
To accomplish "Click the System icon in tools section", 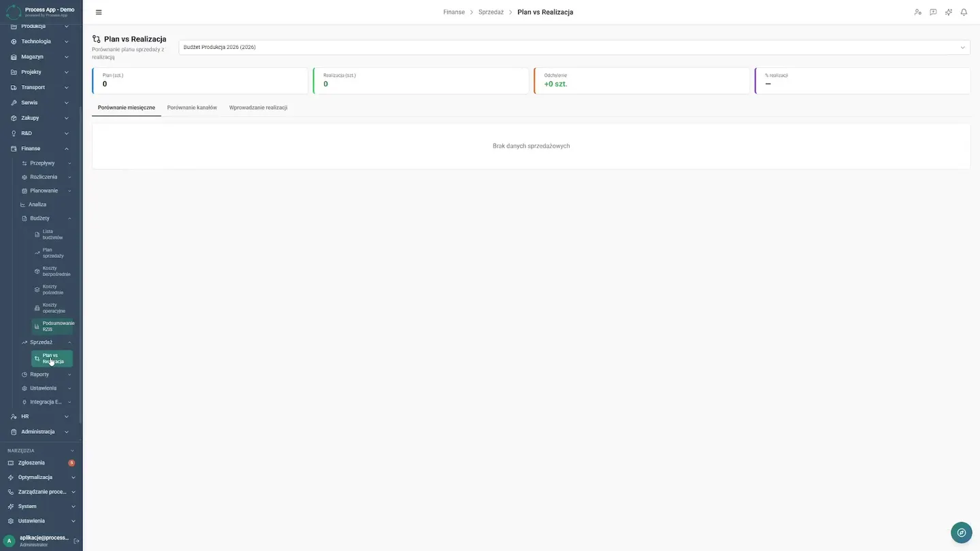I will [x=10, y=507].
